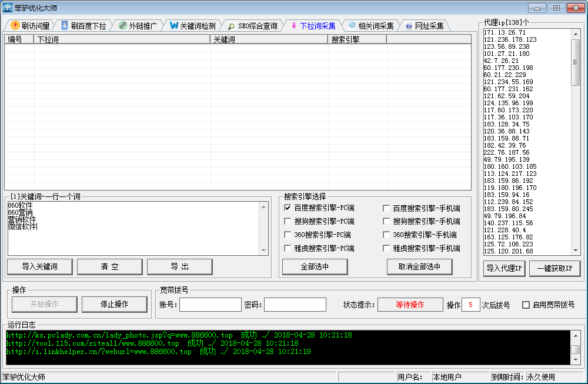The image size is (588, 384).
Task: Select proxy IP 171.13.26.71
Action: click(505, 32)
